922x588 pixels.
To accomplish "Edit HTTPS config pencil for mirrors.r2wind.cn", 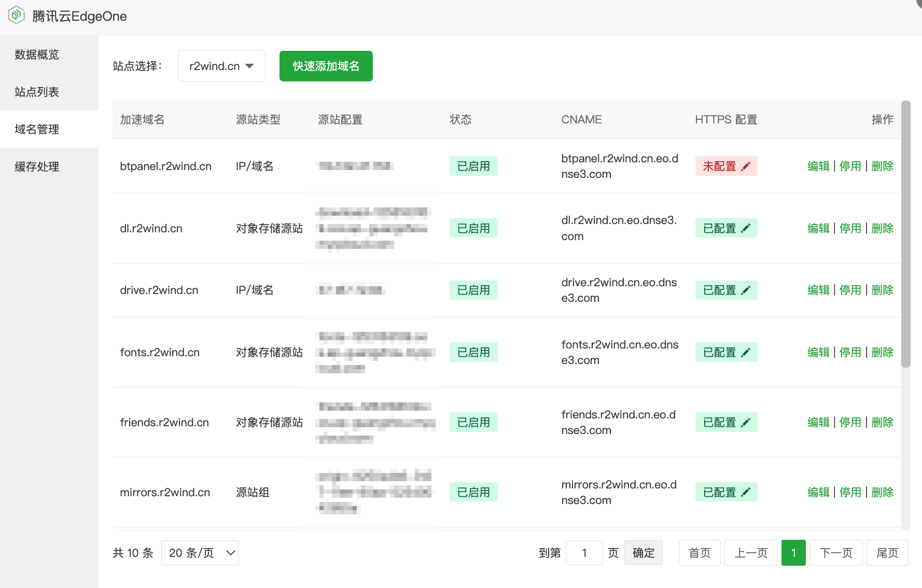I will click(747, 492).
